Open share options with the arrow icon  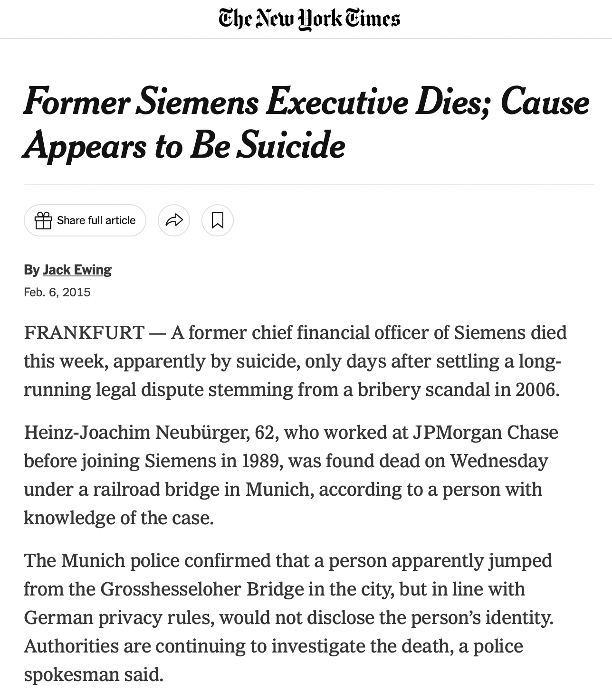(x=174, y=220)
